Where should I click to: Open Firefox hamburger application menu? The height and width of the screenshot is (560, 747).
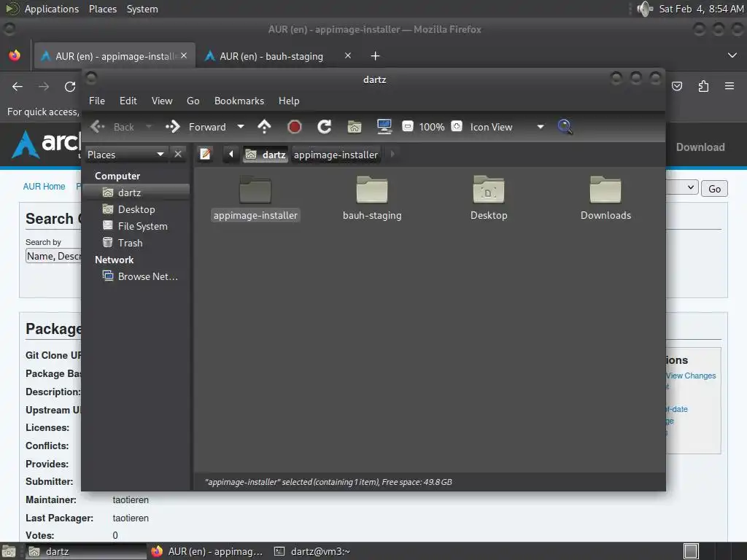[729, 86]
